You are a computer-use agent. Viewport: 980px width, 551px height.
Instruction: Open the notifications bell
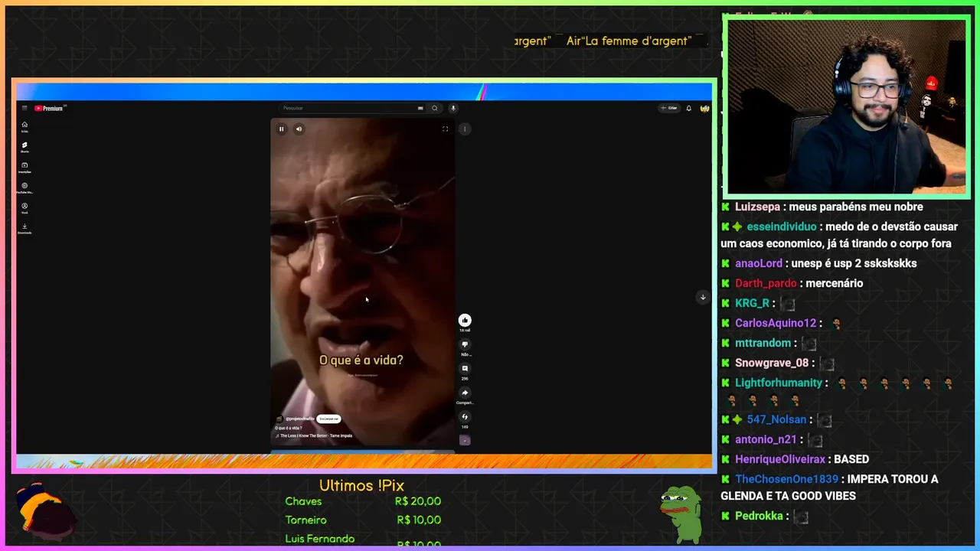pyautogui.click(x=688, y=108)
